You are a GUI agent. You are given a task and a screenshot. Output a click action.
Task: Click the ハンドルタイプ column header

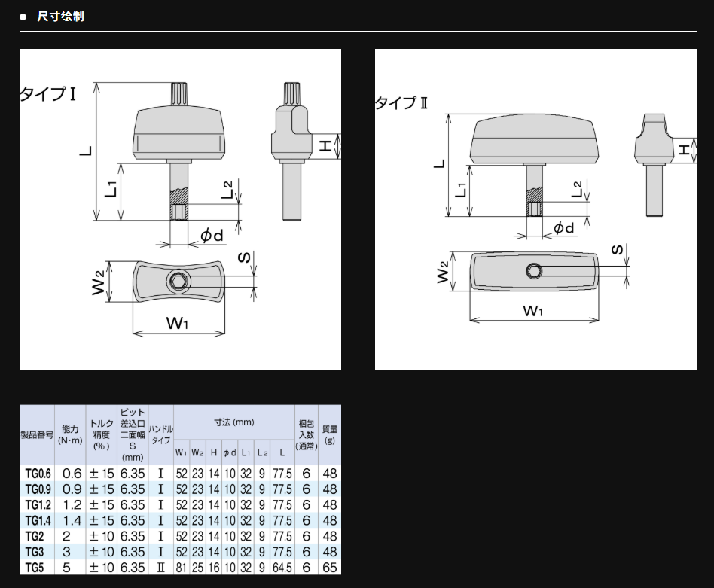click(161, 434)
